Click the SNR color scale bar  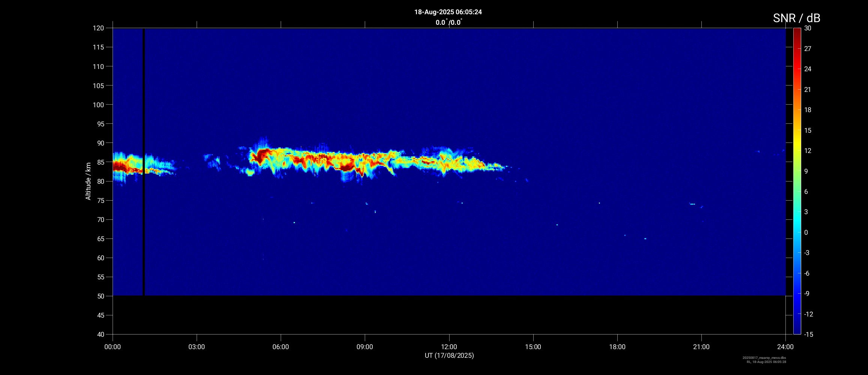pyautogui.click(x=797, y=181)
